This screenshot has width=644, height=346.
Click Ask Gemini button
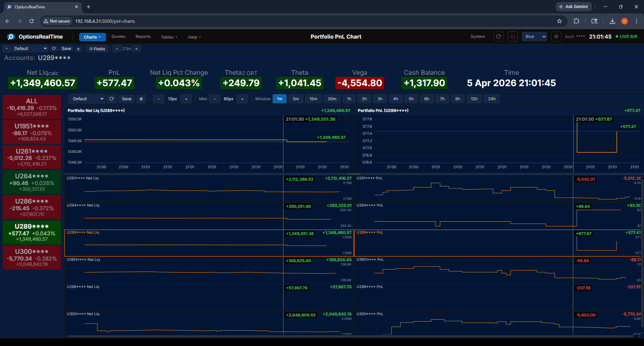click(x=574, y=7)
